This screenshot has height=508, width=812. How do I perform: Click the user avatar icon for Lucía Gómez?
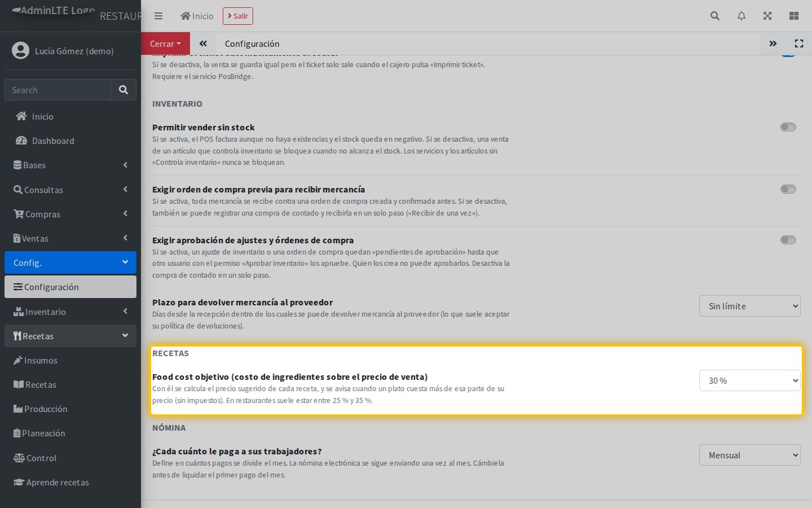coord(20,51)
